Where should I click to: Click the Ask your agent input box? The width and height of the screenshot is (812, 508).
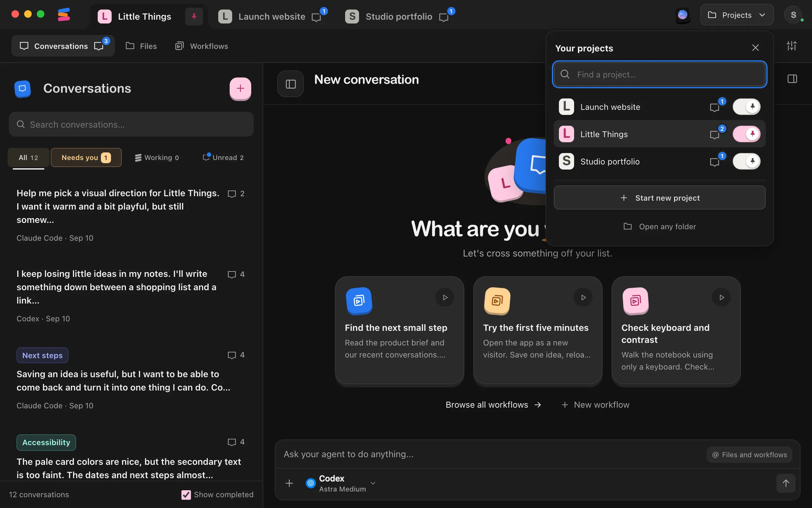(x=490, y=454)
